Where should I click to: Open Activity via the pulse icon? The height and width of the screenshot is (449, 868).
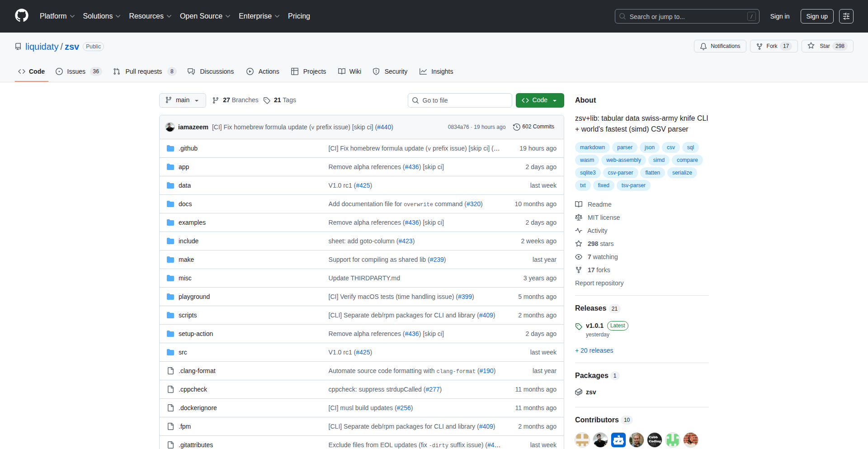click(x=579, y=231)
